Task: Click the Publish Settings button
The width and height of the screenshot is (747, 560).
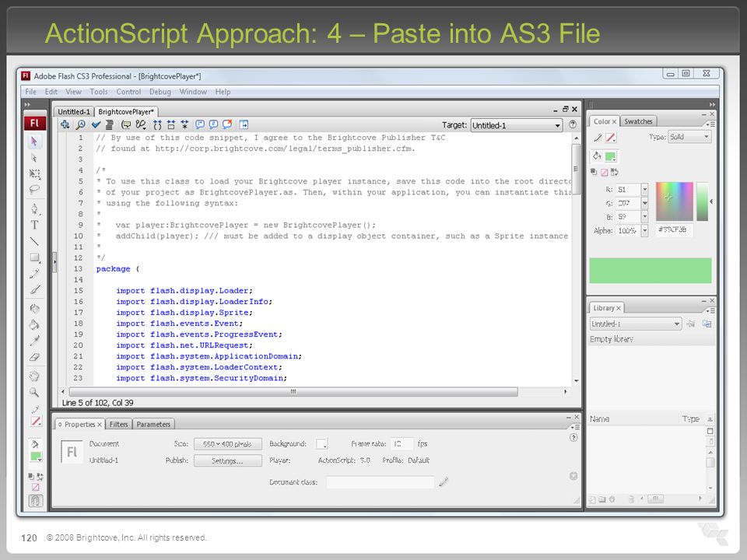Action: (228, 461)
